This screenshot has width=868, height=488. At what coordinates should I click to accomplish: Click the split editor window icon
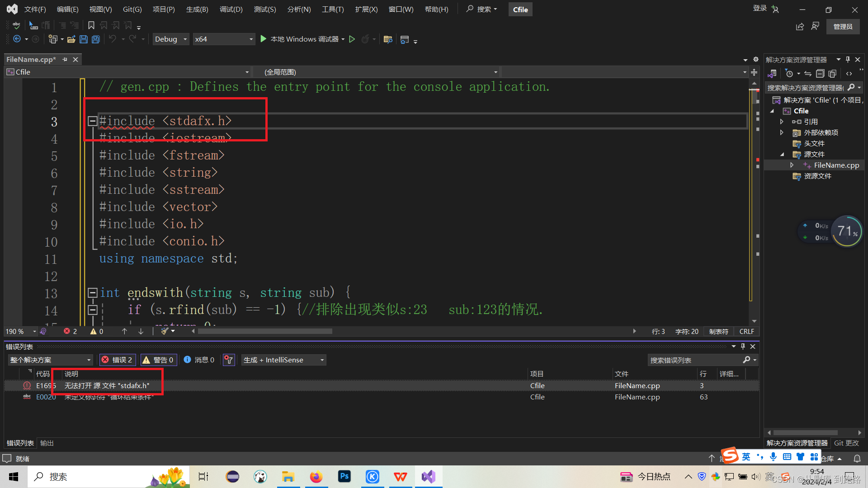tap(755, 72)
